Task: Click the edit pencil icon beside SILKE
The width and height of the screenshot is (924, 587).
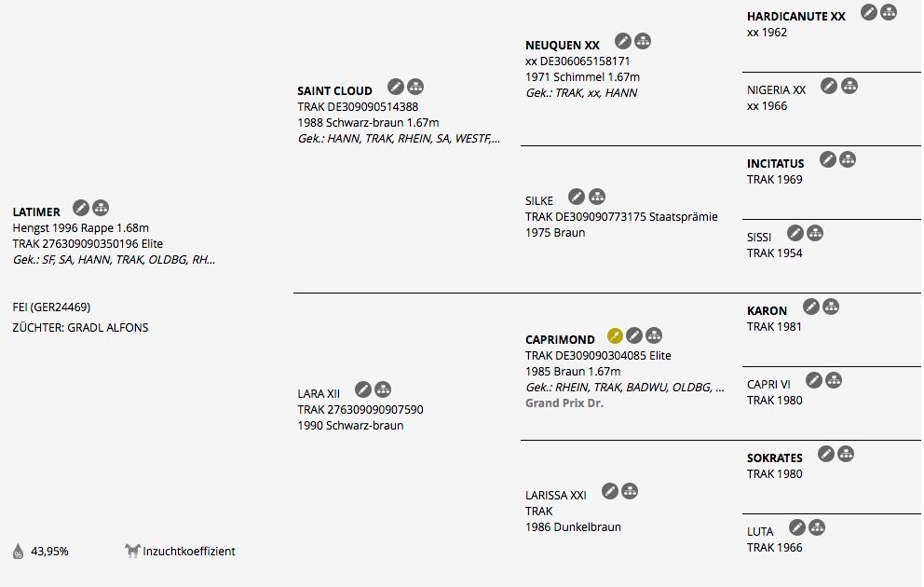Action: click(x=577, y=197)
